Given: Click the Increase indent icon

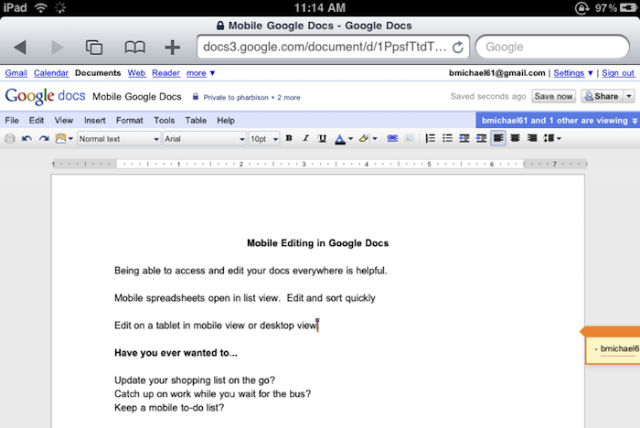Looking at the screenshot, I should tap(481, 139).
